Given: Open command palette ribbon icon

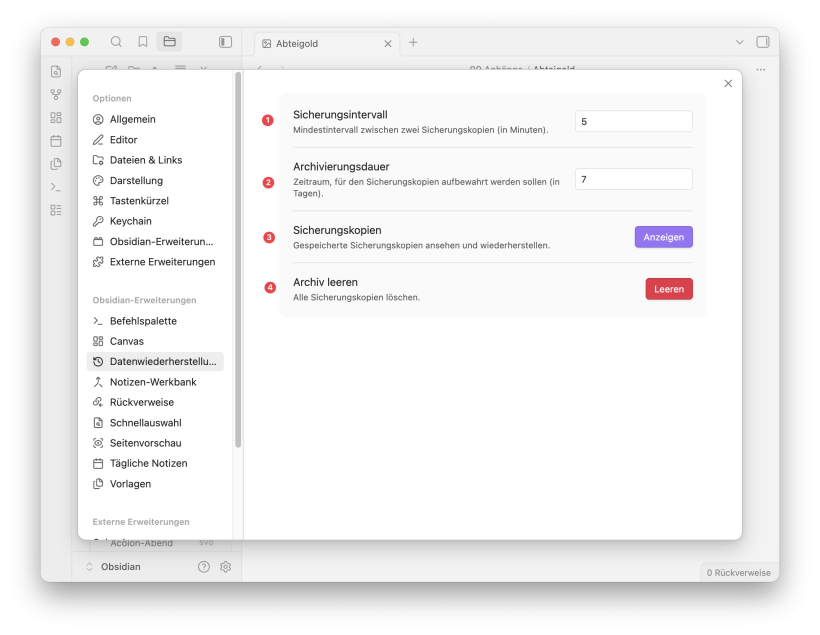Looking at the screenshot, I should [x=56, y=187].
